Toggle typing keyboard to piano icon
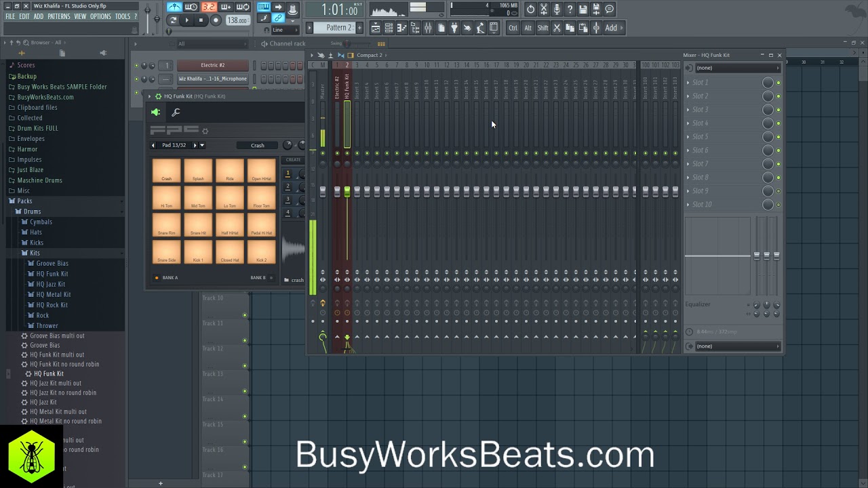 click(263, 7)
